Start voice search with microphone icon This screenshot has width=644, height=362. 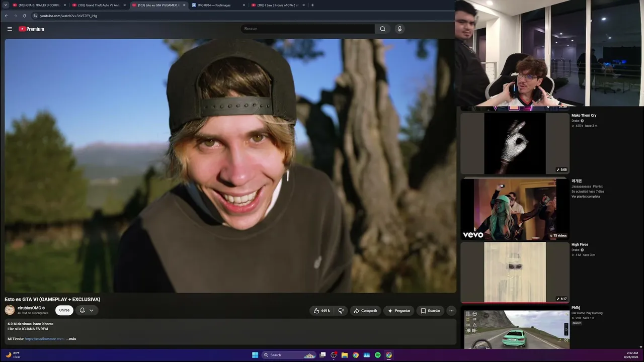(x=399, y=29)
